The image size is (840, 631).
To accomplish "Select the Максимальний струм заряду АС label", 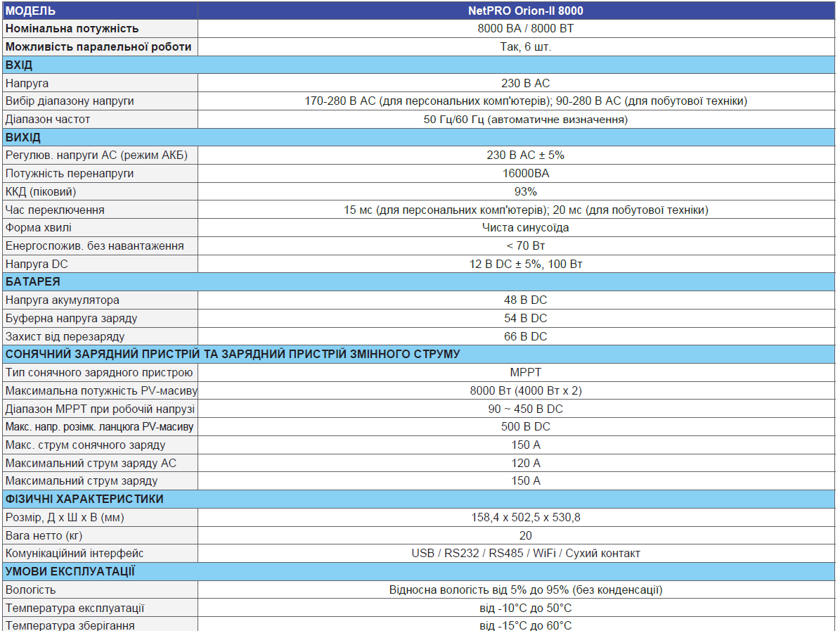I will [91, 463].
